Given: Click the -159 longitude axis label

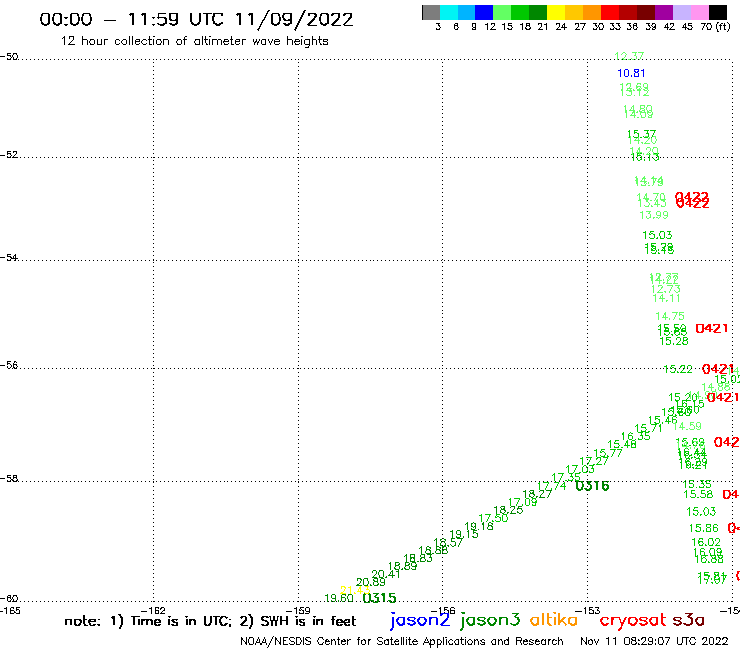Looking at the screenshot, I should coord(298,611).
